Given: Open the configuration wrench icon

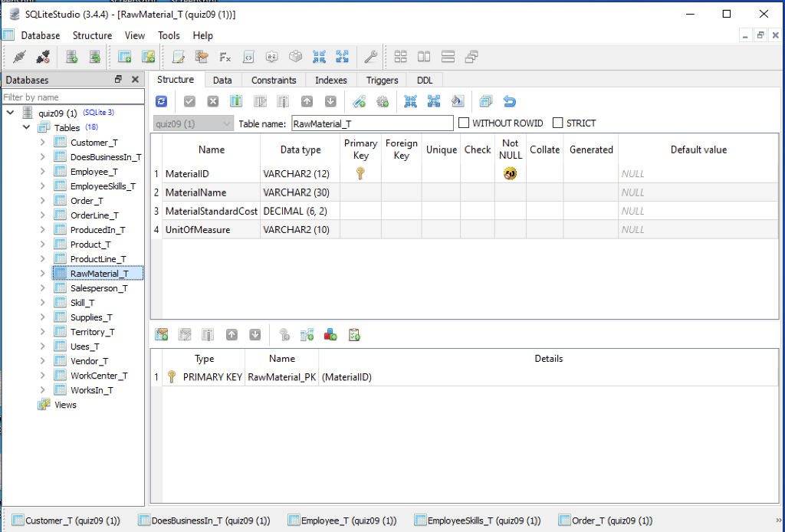Looking at the screenshot, I should (370, 57).
